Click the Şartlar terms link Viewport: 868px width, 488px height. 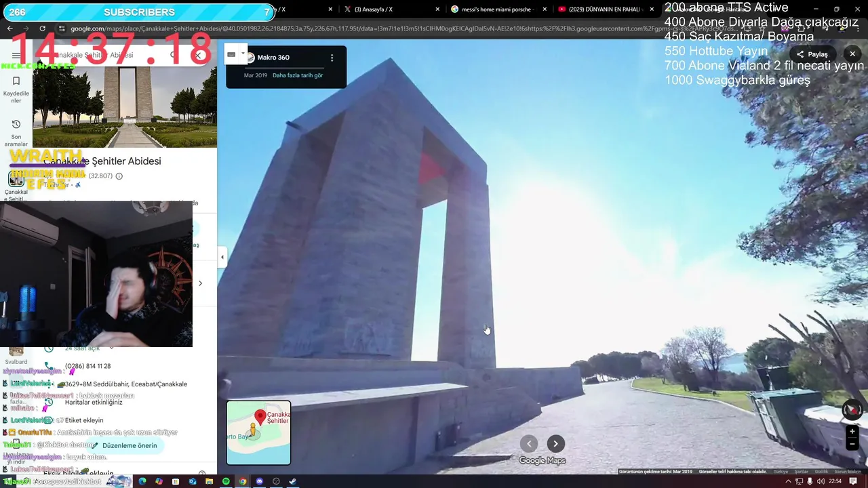802,472
